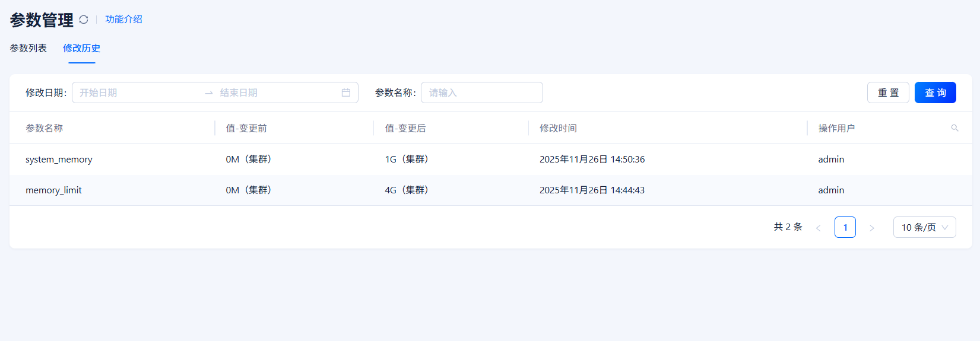Screen dimensions: 980x341
Task: Click the 修改时间 column header
Action: click(x=558, y=128)
